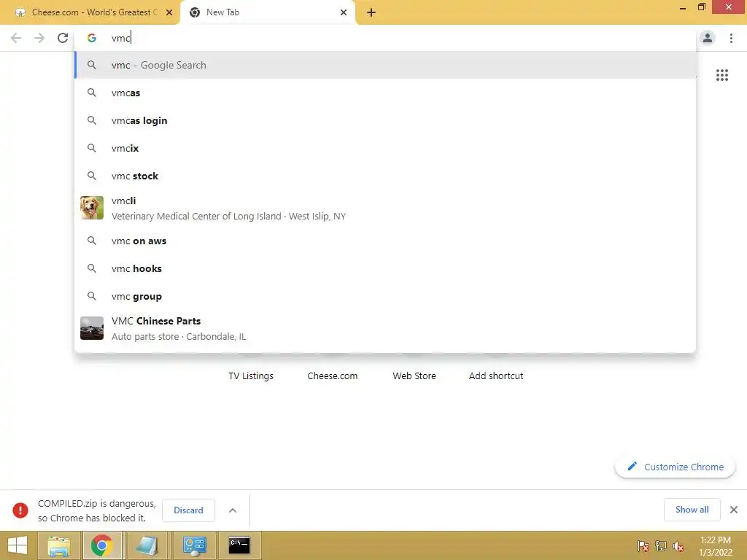
Task: Open the Command Prompt taskbar icon
Action: coord(239,545)
